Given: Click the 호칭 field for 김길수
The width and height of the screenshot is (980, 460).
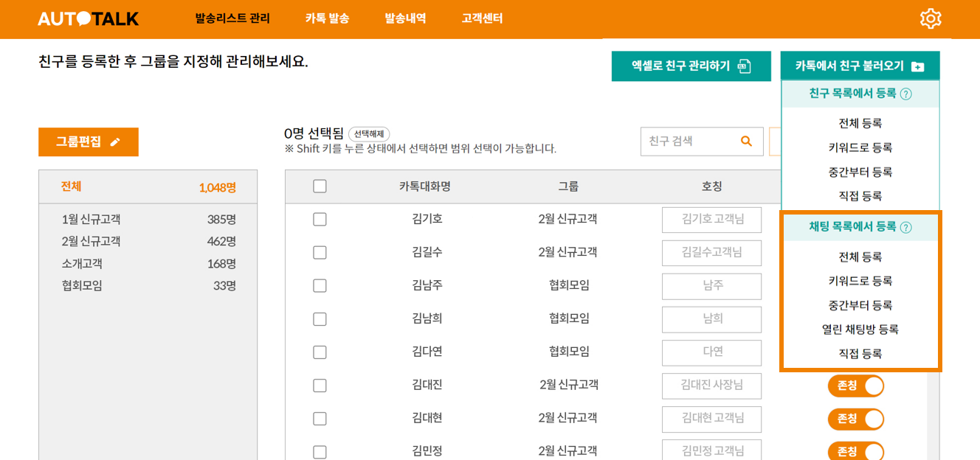Looking at the screenshot, I should (x=711, y=253).
